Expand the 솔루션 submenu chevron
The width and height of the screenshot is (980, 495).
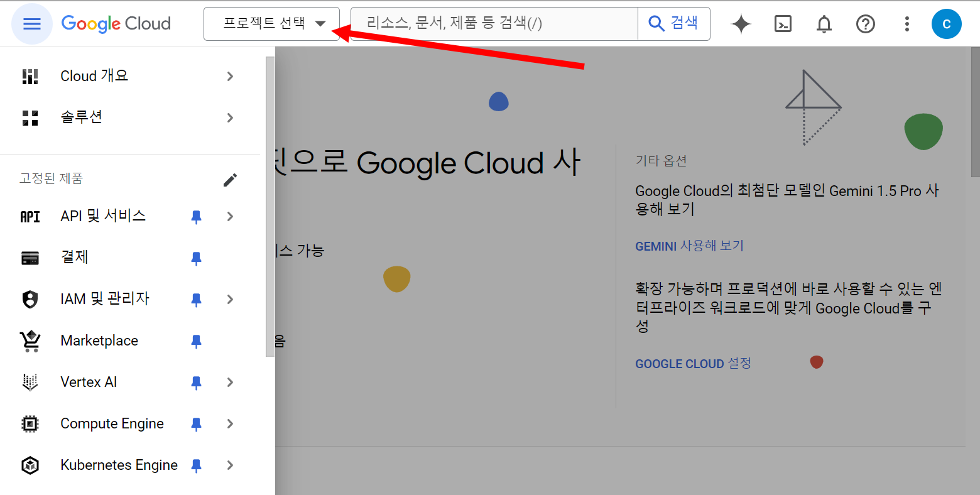pyautogui.click(x=230, y=118)
